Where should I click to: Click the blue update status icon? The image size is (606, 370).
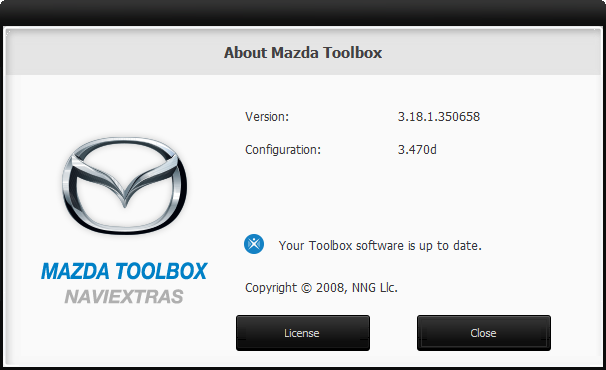coord(254,244)
